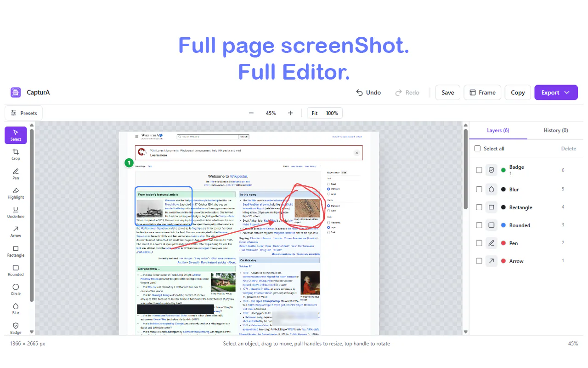Switch to the Layers (6) tab
The height and width of the screenshot is (368, 588).
(x=498, y=130)
